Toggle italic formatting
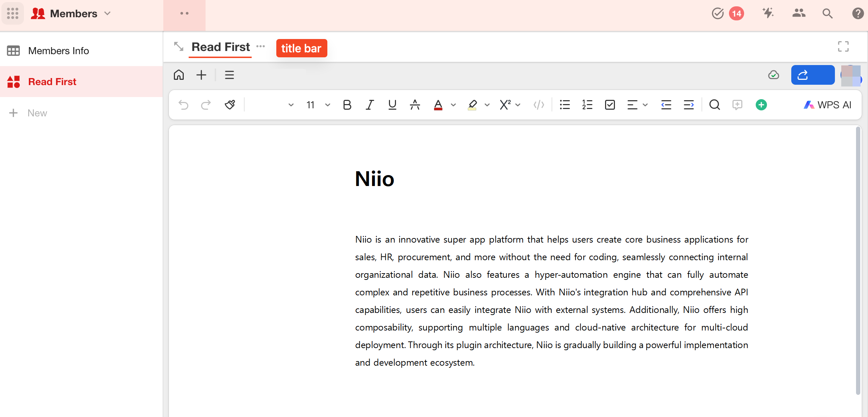The image size is (868, 417). [370, 105]
